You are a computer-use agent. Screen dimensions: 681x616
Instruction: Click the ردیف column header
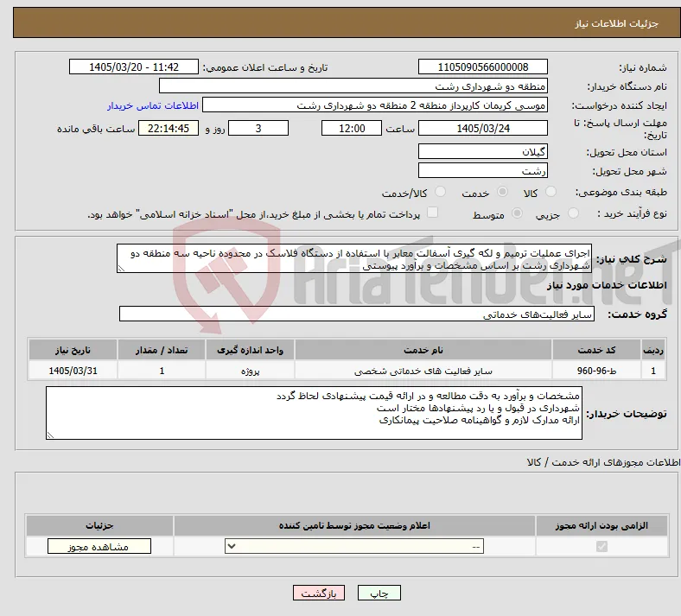[x=653, y=350]
